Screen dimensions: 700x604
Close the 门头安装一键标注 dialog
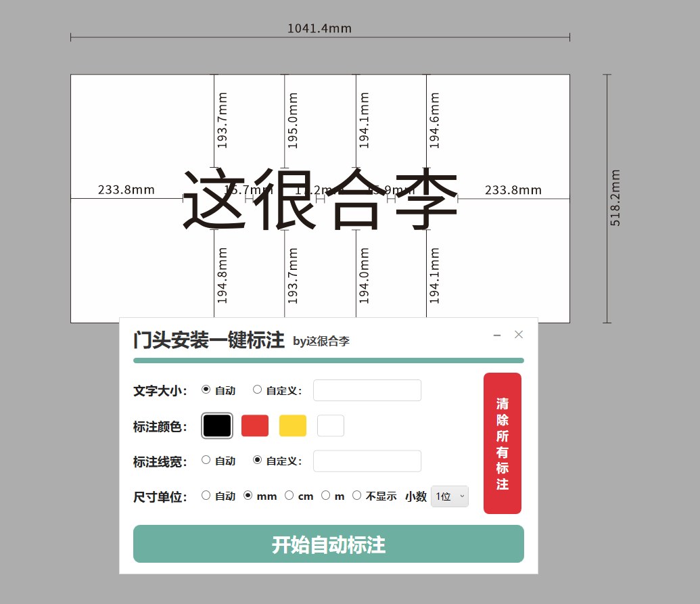(x=518, y=335)
